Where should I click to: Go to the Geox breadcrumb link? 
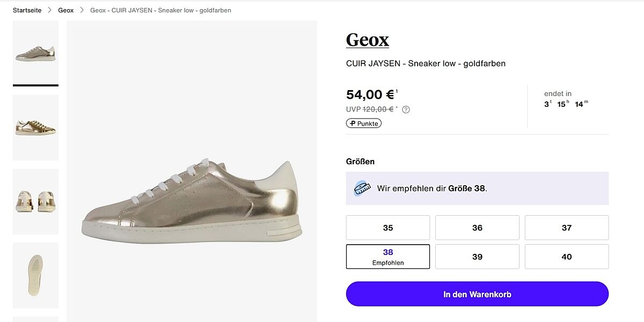tap(66, 10)
